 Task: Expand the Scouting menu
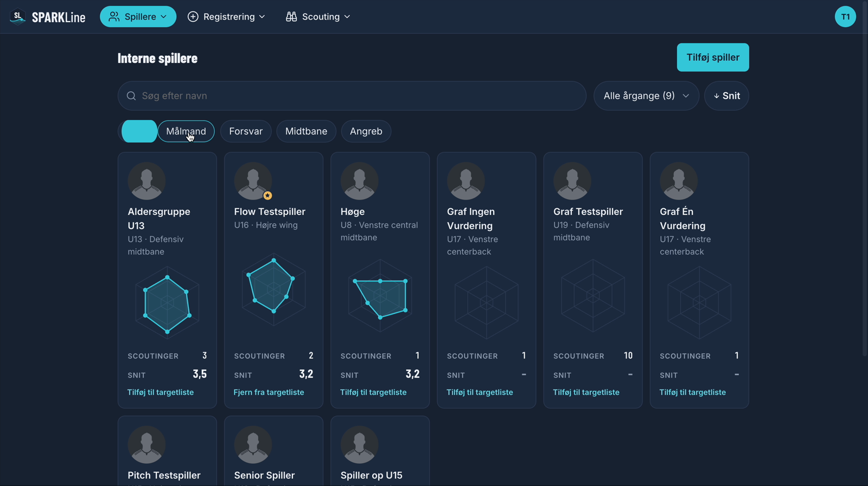click(x=318, y=17)
